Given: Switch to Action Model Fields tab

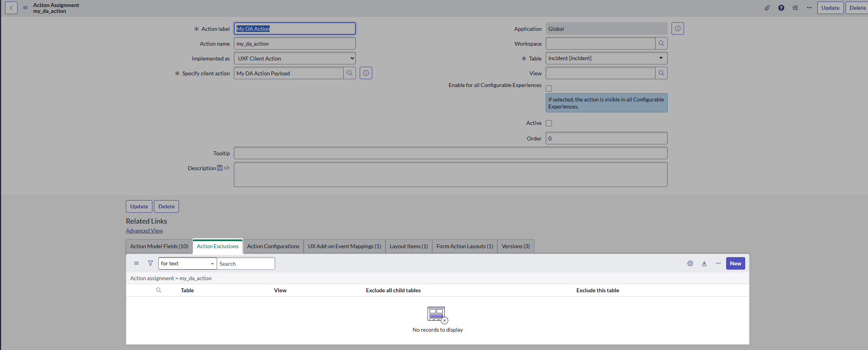Looking at the screenshot, I should pyautogui.click(x=159, y=246).
